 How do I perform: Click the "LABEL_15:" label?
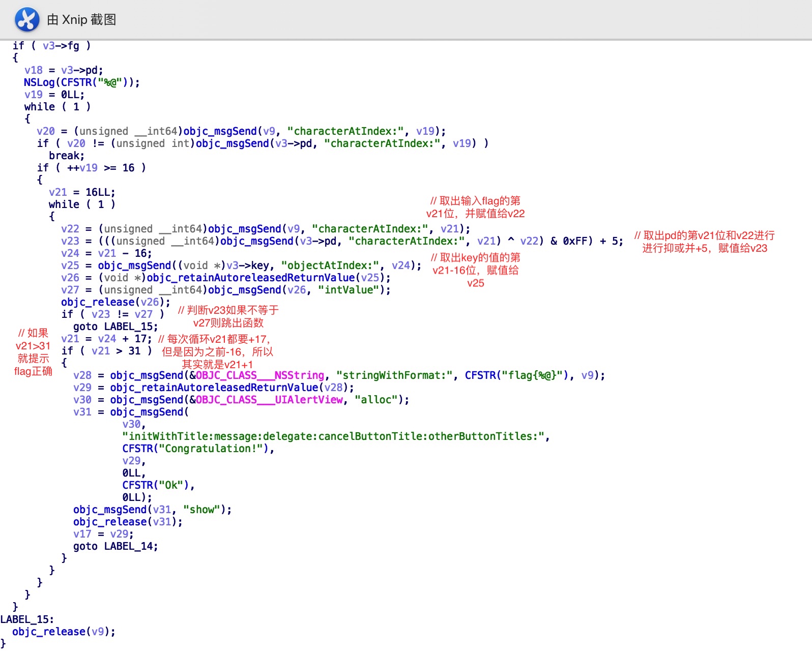click(27, 619)
